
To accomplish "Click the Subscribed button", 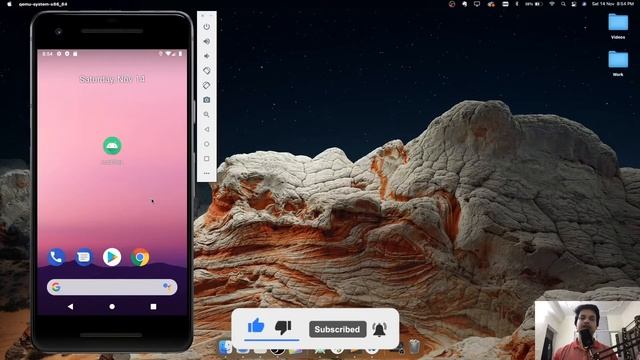I will click(x=337, y=329).
